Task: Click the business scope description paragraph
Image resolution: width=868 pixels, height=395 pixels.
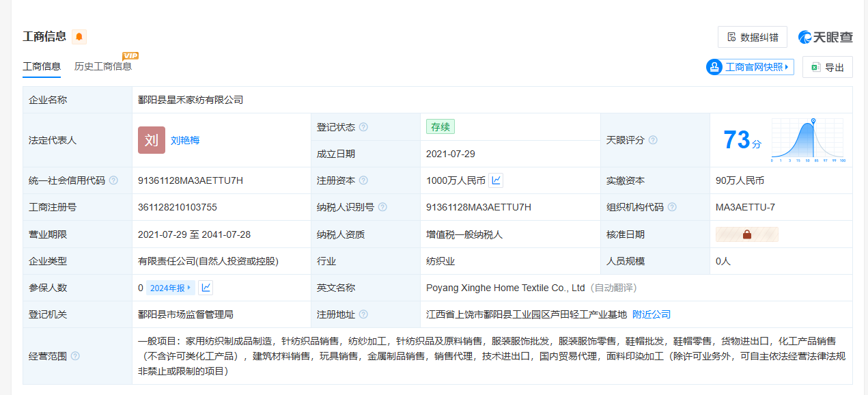Action: 492,356
